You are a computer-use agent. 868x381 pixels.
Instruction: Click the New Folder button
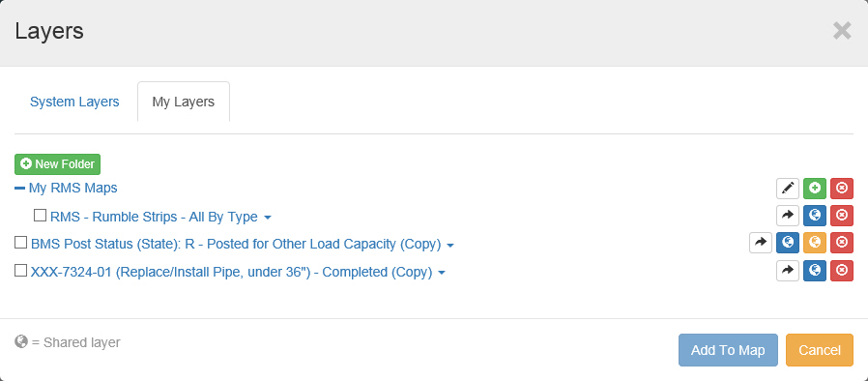point(58,164)
